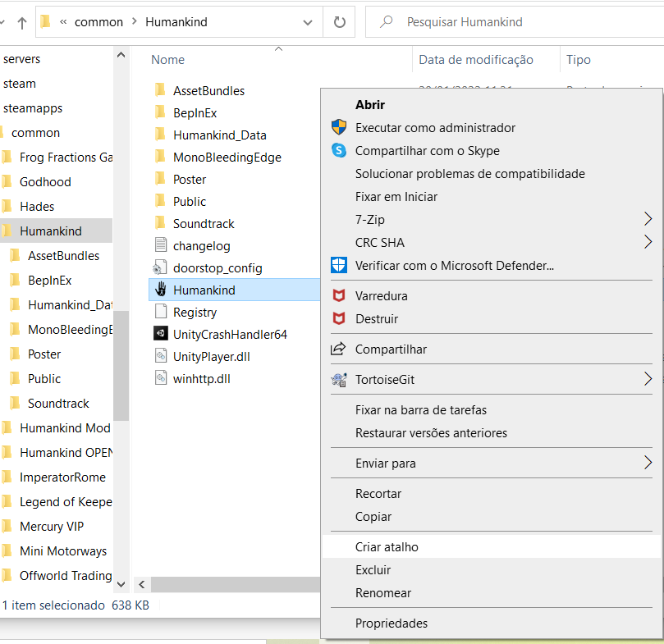Click the breadcrumb chevron after common
The height and width of the screenshot is (644, 664).
(x=135, y=21)
